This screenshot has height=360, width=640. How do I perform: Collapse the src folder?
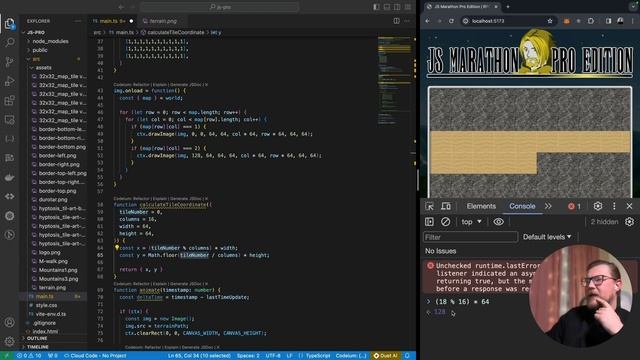pos(36,59)
